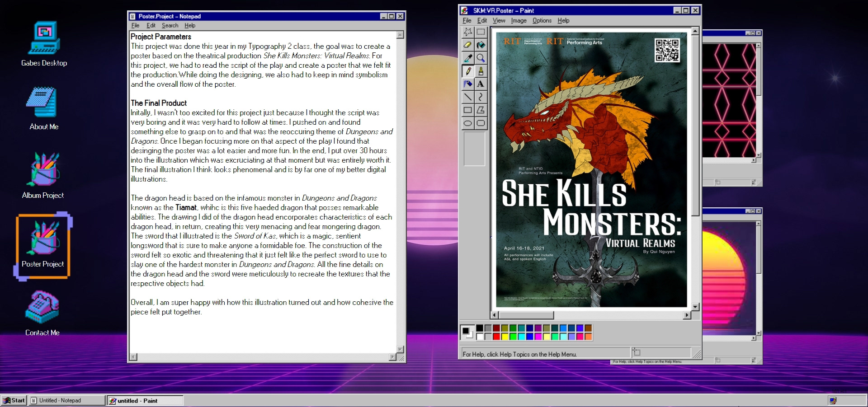Select the Pick Color eyedropper tool
868x407 pixels.
pyautogui.click(x=468, y=58)
